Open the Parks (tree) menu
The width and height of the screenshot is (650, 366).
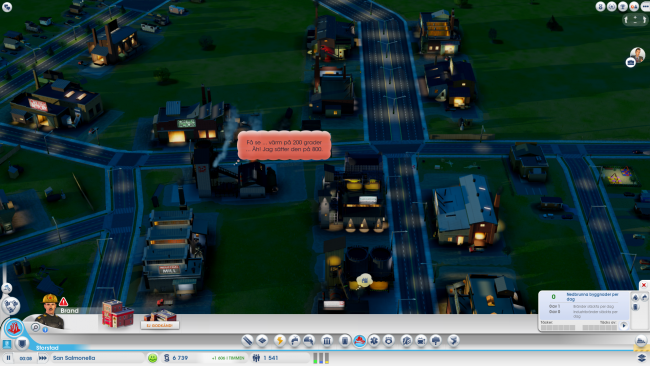tap(436, 341)
